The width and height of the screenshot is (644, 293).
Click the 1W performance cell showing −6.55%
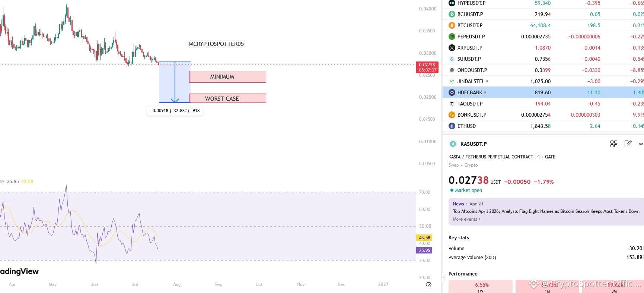click(481, 286)
